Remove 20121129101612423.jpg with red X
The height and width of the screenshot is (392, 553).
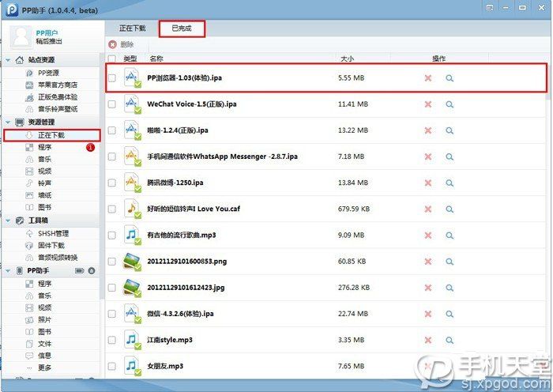click(428, 288)
